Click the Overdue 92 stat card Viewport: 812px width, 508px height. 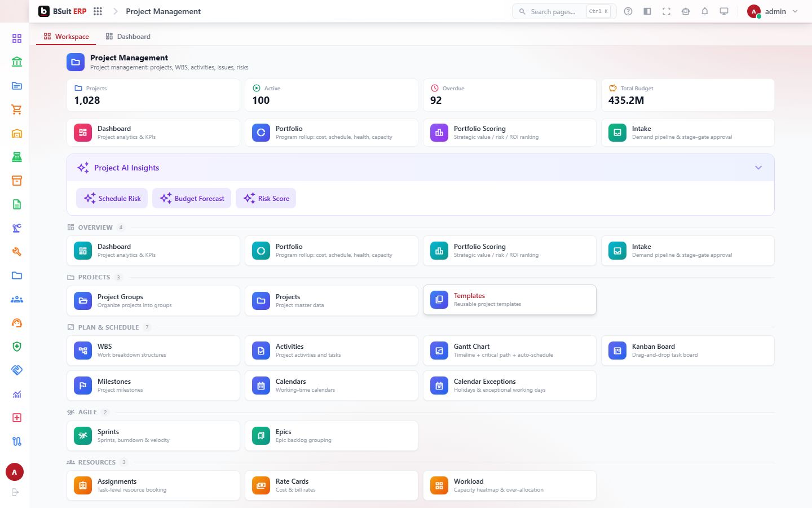tap(509, 95)
